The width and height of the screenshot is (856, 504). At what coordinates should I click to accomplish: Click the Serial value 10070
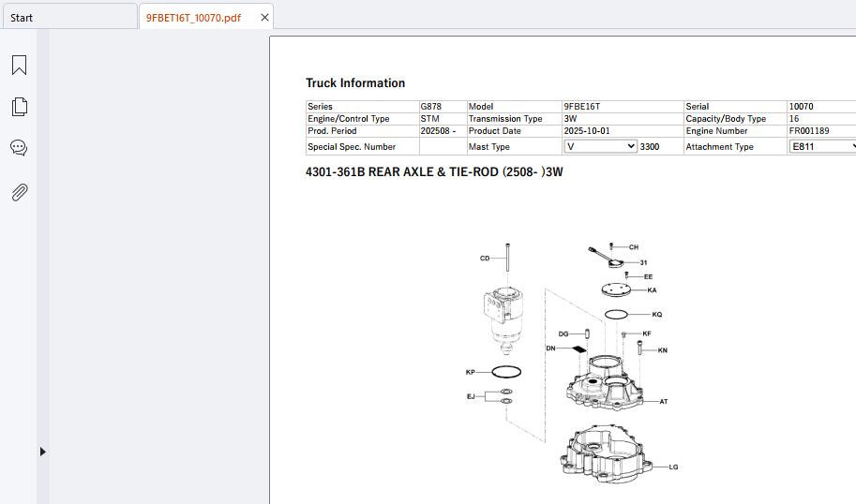click(801, 107)
